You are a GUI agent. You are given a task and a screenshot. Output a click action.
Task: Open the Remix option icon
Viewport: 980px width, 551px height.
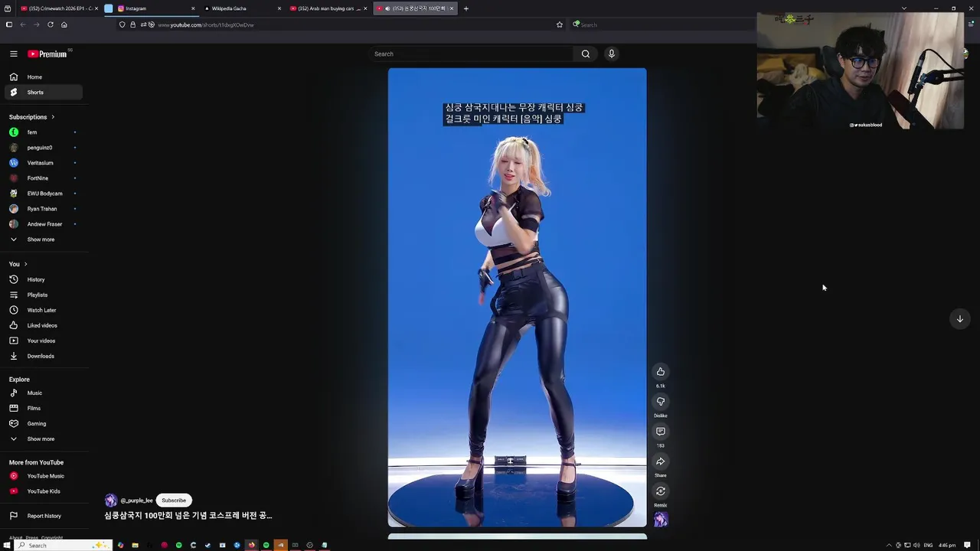pyautogui.click(x=660, y=491)
